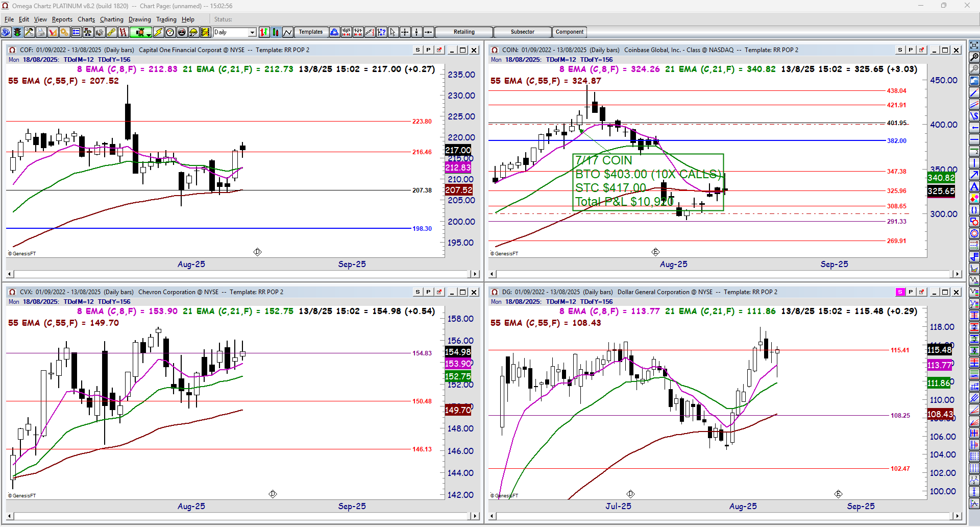The image size is (980, 527).
Task: Open the File menu
Action: tap(9, 19)
